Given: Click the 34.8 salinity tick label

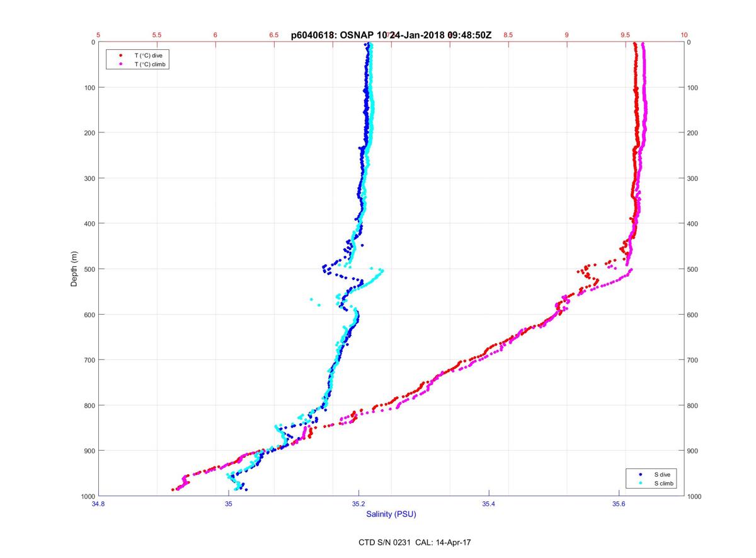Looking at the screenshot, I should pyautogui.click(x=98, y=504).
